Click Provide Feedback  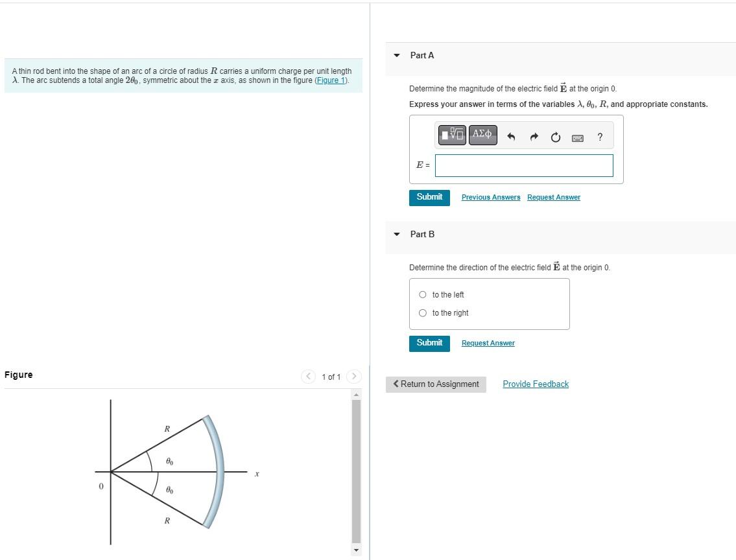[x=536, y=384]
